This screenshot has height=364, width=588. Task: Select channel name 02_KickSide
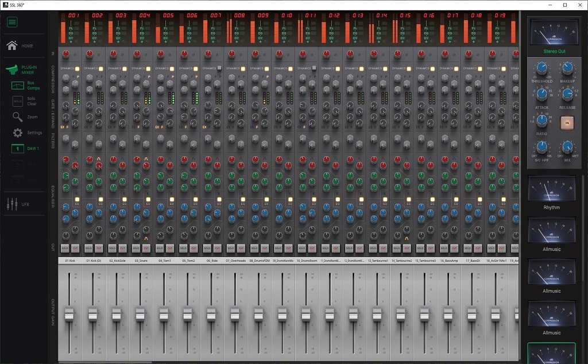117,261
